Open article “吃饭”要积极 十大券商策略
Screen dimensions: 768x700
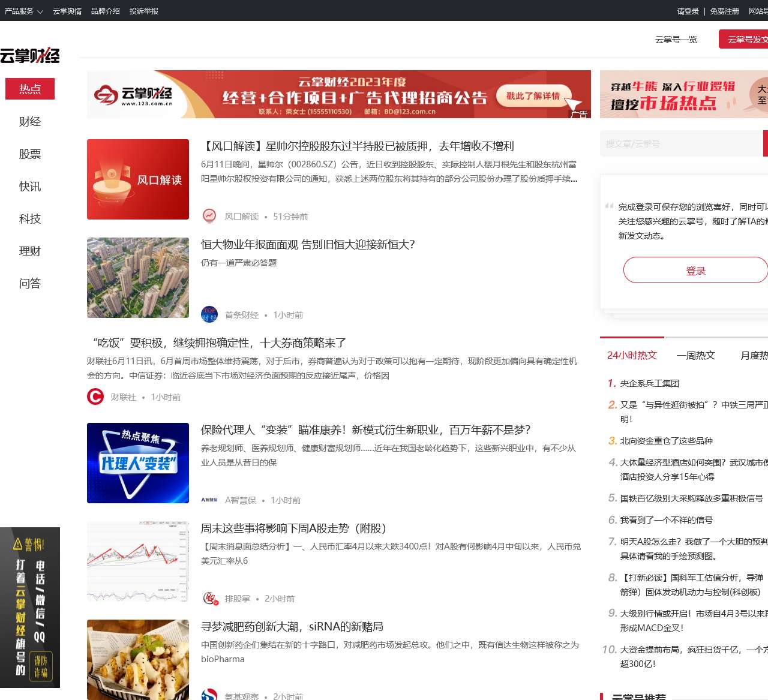pos(217,343)
